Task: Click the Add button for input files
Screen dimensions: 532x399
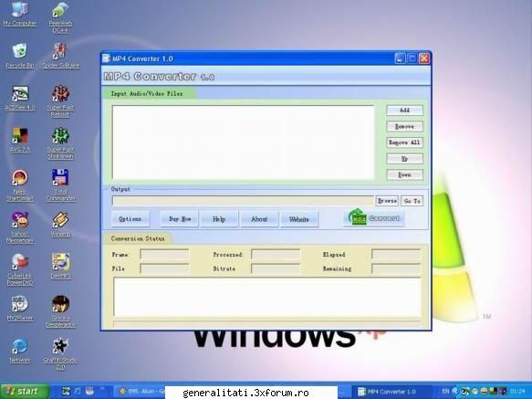Action: (404, 110)
